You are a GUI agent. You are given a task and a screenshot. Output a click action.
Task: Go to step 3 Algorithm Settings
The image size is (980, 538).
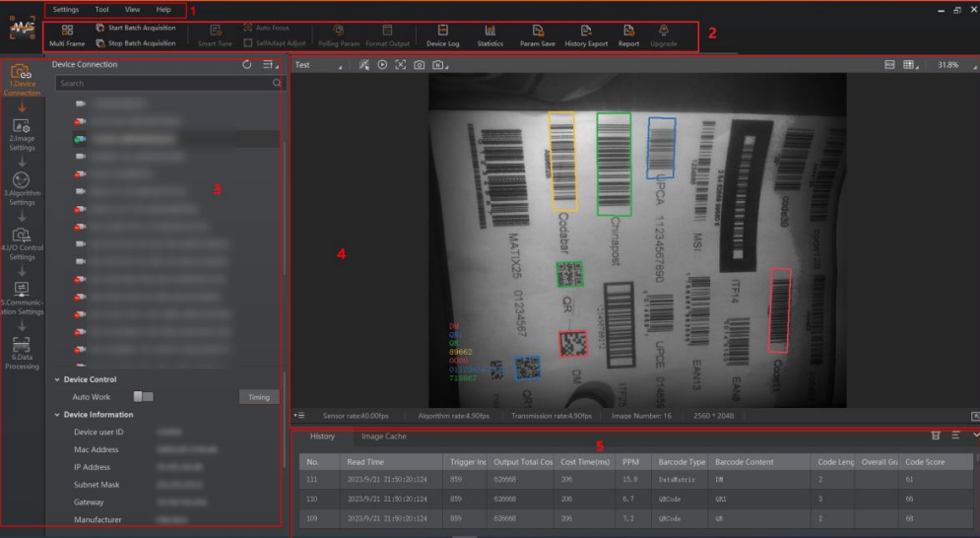tap(22, 189)
